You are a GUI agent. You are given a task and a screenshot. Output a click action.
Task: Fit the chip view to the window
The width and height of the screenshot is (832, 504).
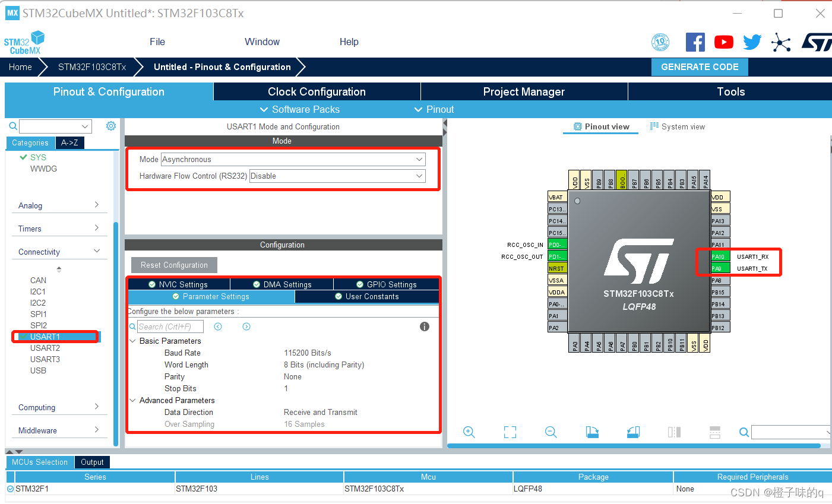click(510, 432)
